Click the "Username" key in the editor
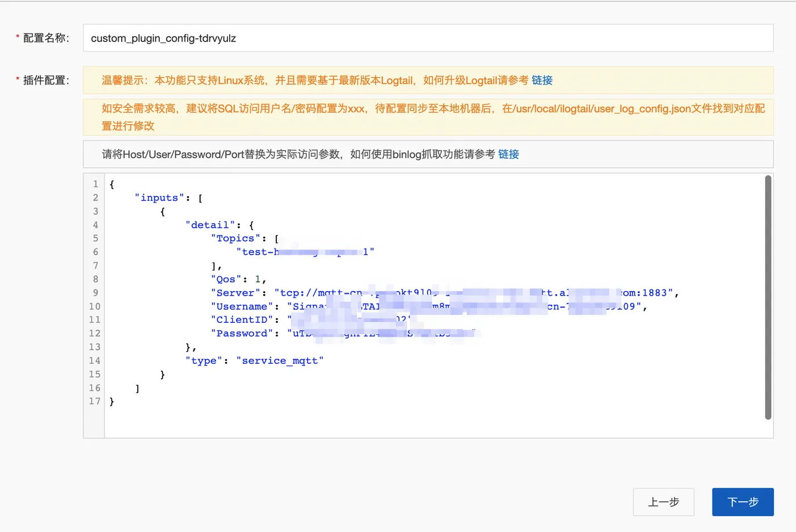796x532 pixels. (x=242, y=306)
